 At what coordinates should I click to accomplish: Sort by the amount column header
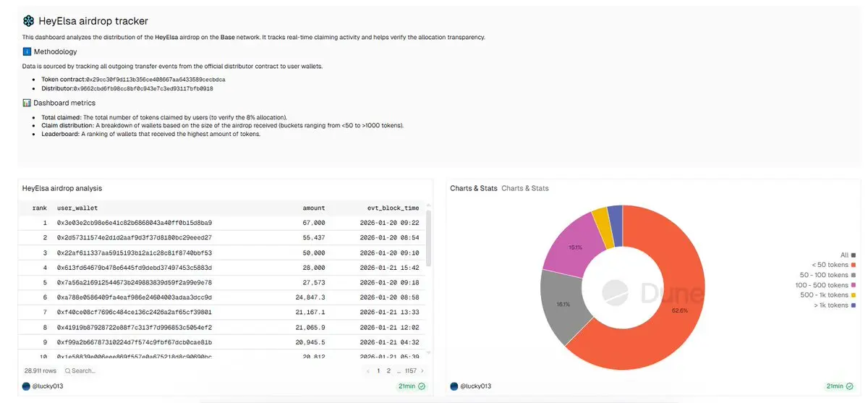click(314, 208)
